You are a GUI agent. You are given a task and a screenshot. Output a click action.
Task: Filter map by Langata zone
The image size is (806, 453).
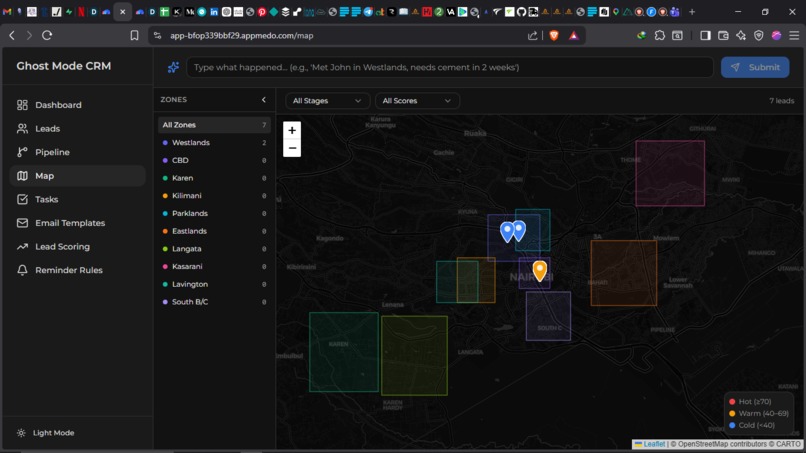214,249
